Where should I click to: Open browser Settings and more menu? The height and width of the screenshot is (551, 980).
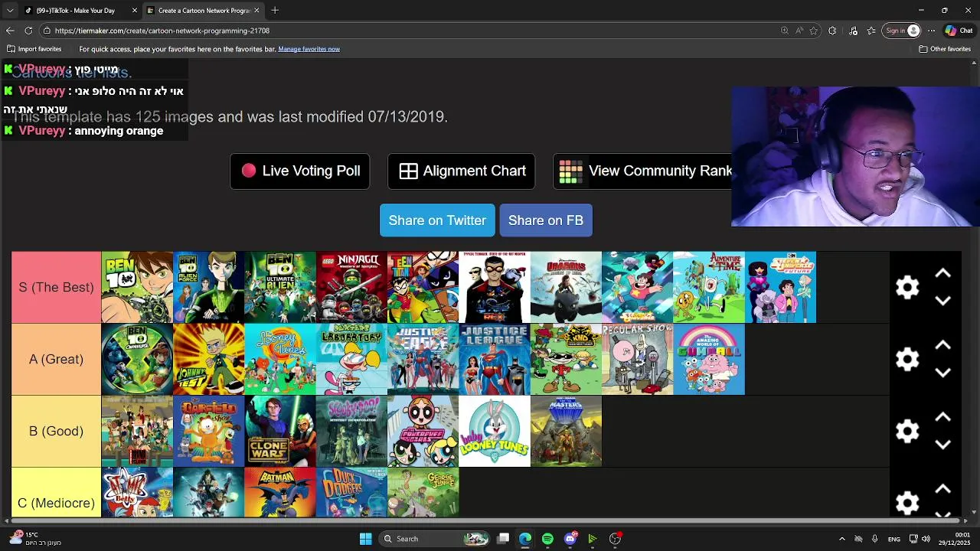pyautogui.click(x=931, y=31)
